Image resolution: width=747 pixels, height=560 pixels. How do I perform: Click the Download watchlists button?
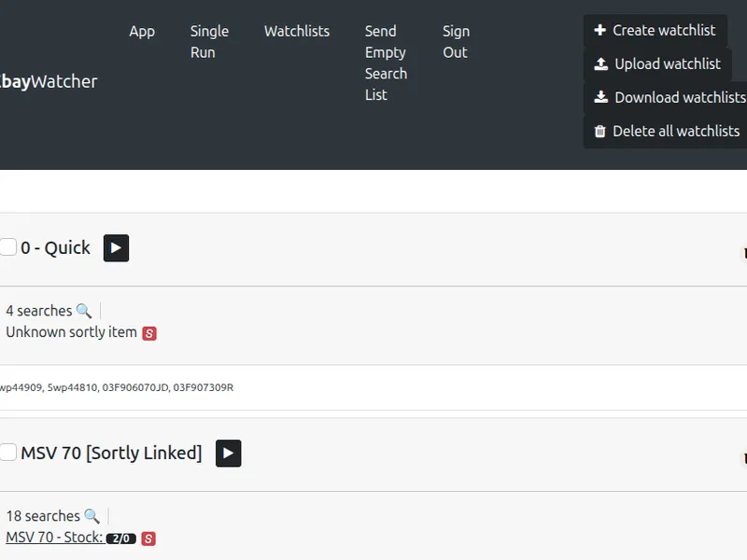[x=669, y=98]
